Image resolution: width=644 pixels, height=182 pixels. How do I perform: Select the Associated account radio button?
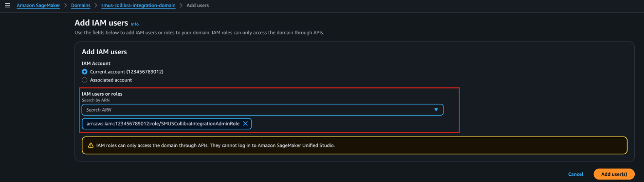85,80
